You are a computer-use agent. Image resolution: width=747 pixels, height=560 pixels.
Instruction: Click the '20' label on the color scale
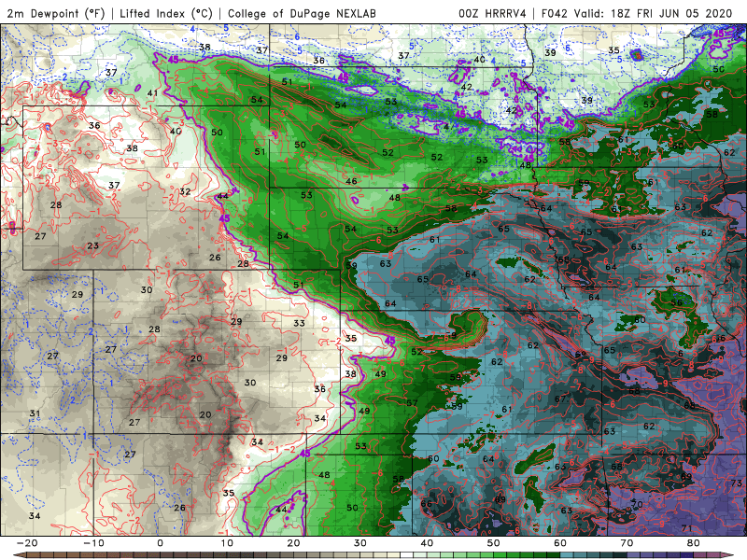tap(293, 543)
